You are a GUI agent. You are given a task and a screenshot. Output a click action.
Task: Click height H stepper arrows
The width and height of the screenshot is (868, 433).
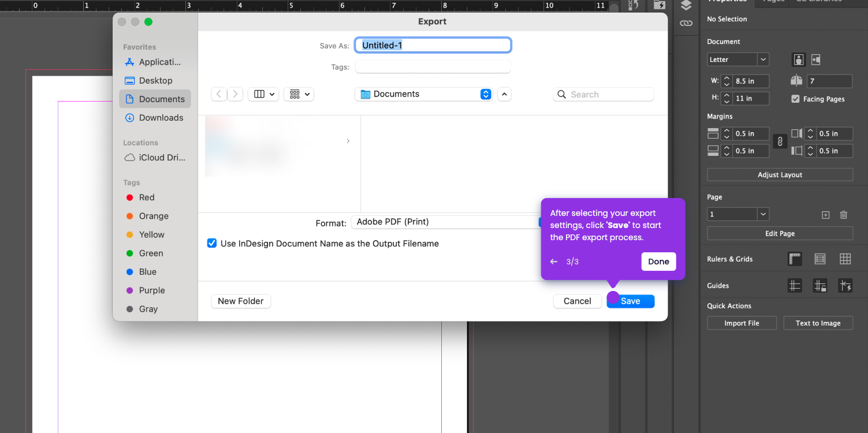(x=727, y=99)
